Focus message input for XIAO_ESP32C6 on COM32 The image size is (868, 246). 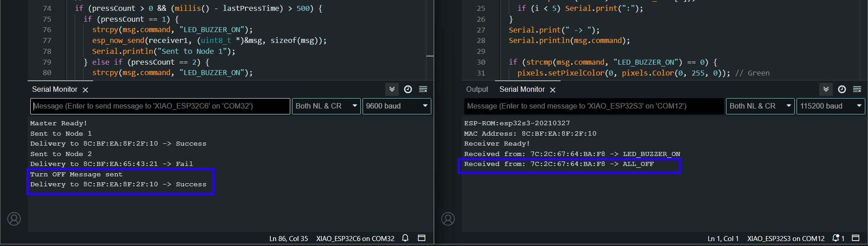[x=160, y=106]
